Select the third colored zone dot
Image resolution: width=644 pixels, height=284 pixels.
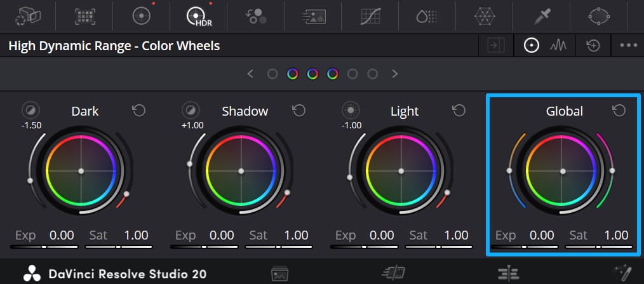coord(312,74)
